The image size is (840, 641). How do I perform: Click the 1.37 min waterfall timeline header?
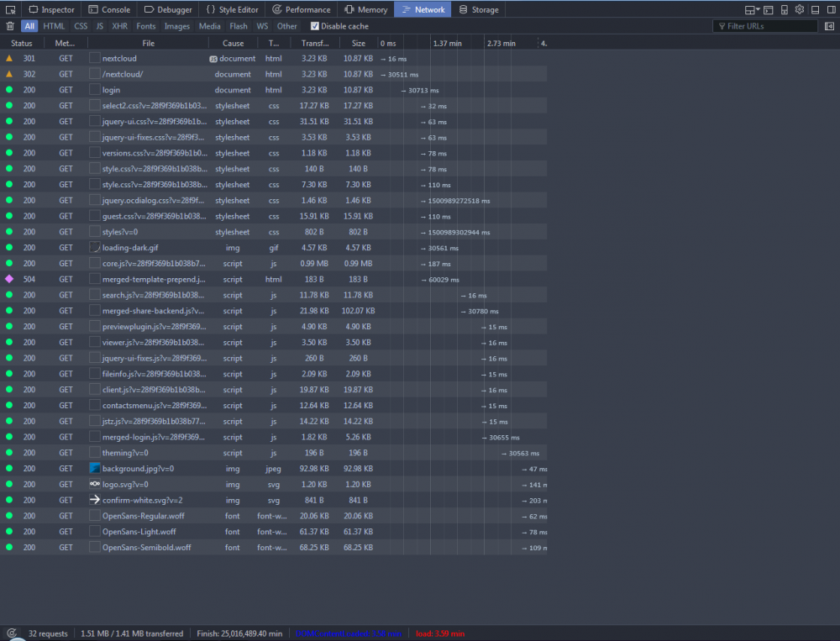448,43
